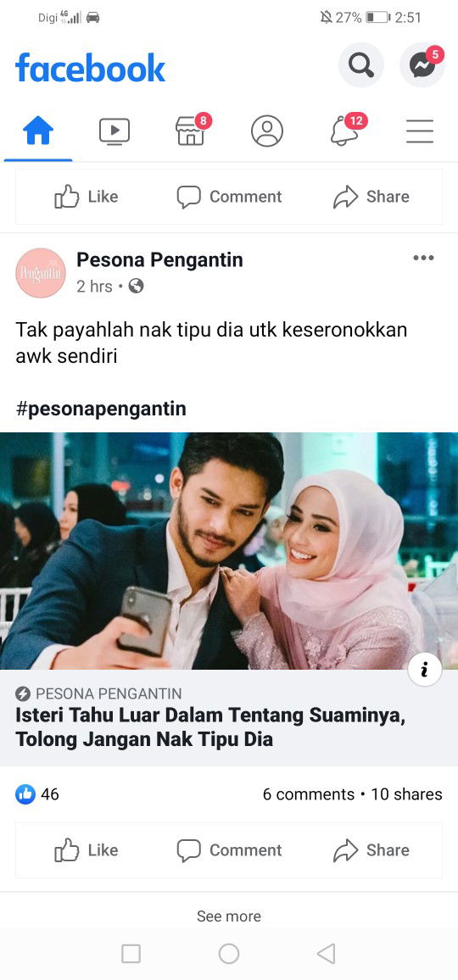The image size is (458, 980).
Task: Comment on the Pesona Pengantin post
Action: [x=229, y=850]
